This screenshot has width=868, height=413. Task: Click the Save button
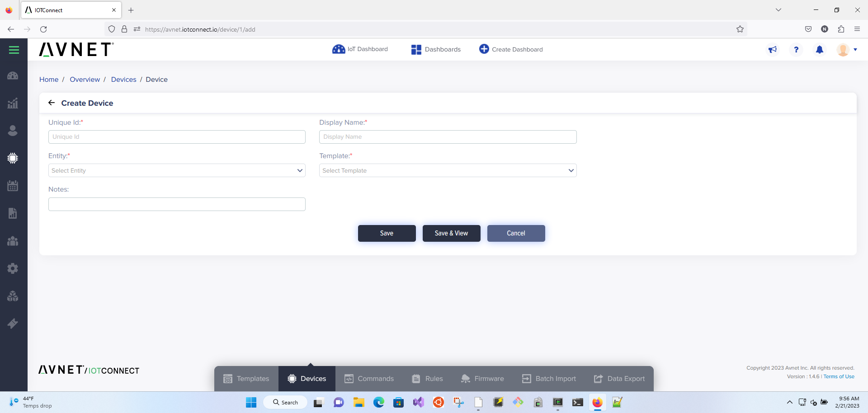[x=387, y=233]
